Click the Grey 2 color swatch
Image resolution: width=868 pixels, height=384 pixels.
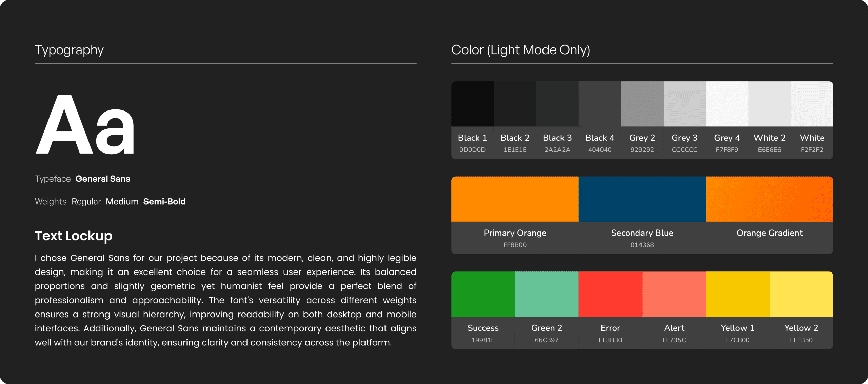click(x=642, y=104)
